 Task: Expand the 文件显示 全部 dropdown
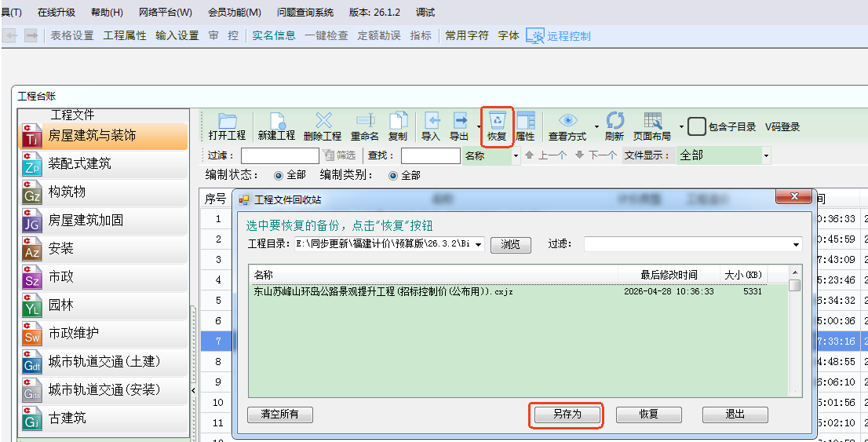(766, 155)
